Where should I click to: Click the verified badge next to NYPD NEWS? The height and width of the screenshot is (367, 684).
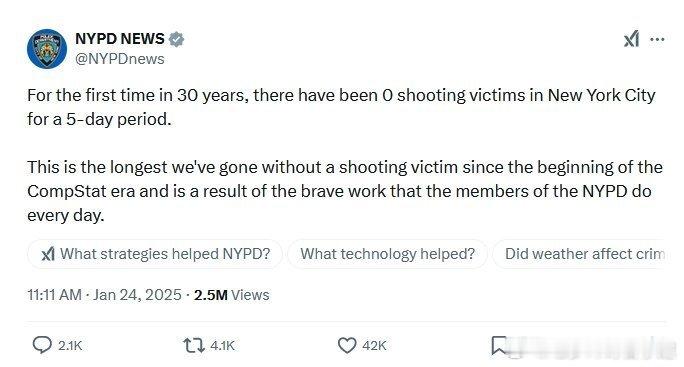176,39
